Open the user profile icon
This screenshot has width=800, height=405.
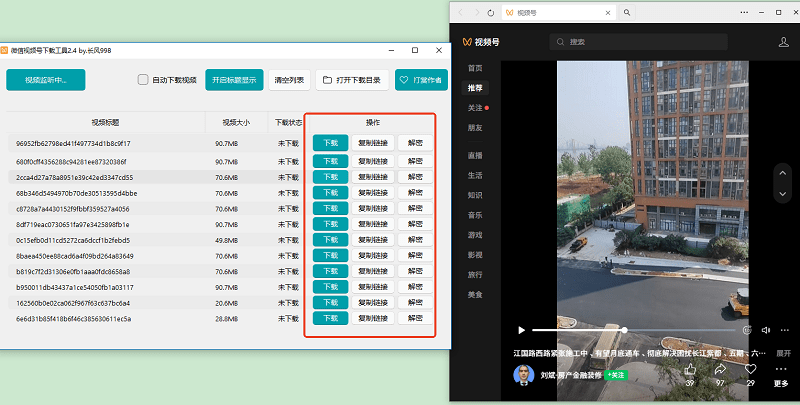784,42
